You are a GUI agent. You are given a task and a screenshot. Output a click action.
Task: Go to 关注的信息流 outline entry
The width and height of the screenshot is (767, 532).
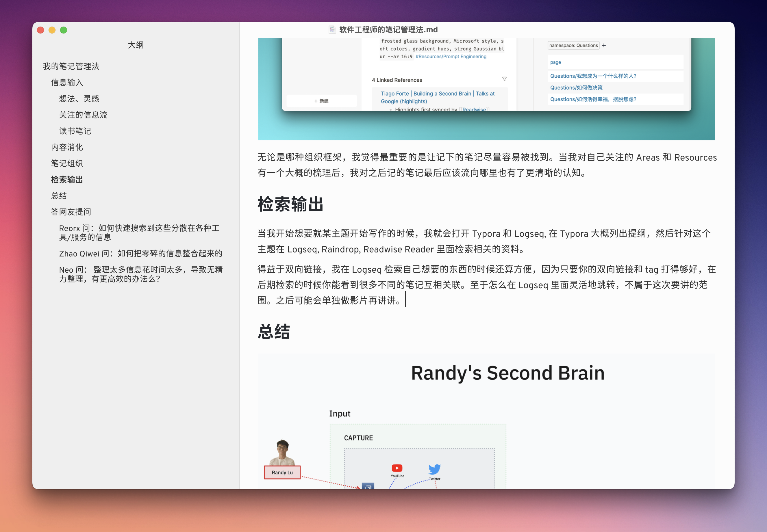tap(83, 115)
